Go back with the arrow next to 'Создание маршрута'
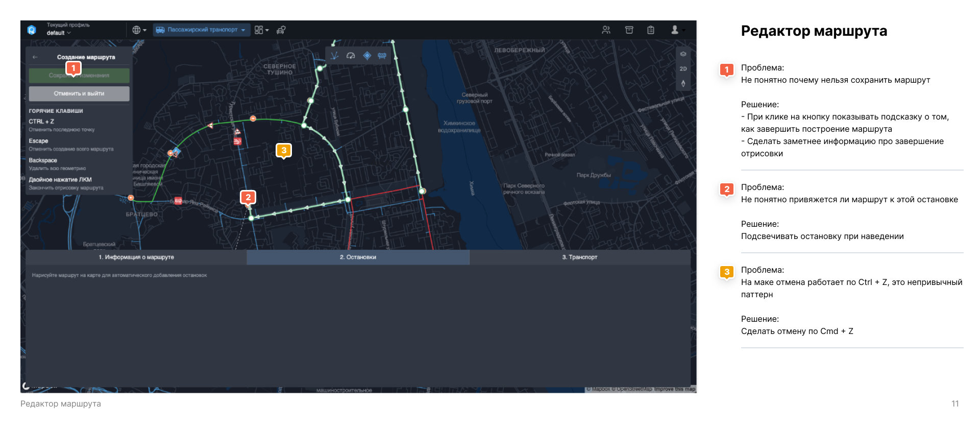 35,57
